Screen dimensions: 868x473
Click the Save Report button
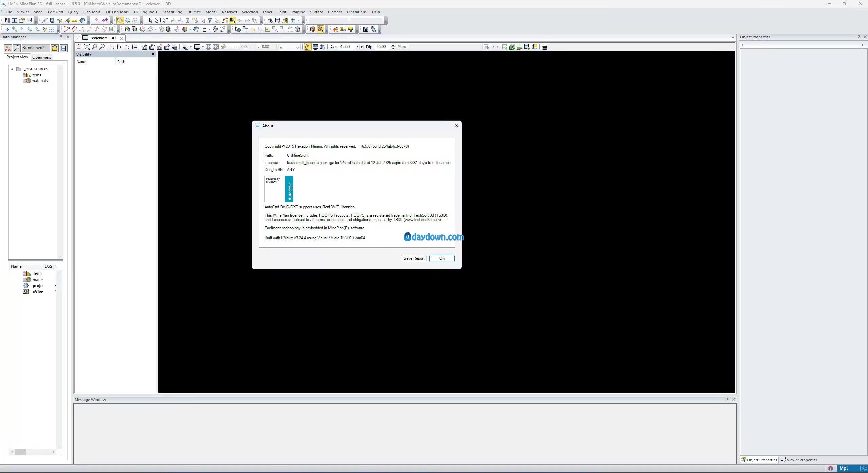(414, 258)
